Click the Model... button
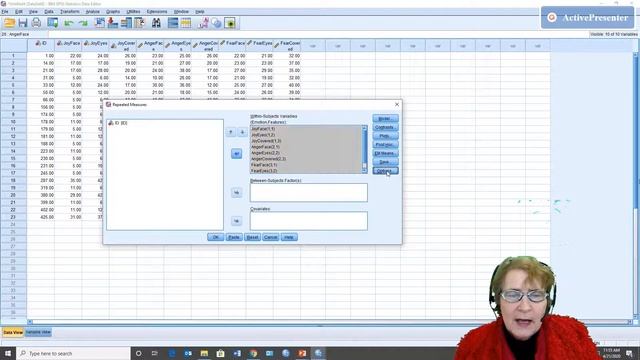 coord(385,118)
